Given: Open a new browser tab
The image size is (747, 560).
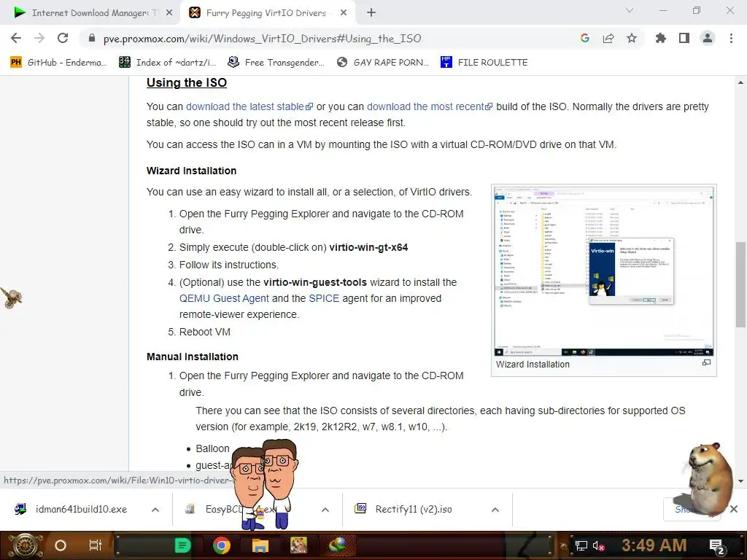Looking at the screenshot, I should 371,13.
